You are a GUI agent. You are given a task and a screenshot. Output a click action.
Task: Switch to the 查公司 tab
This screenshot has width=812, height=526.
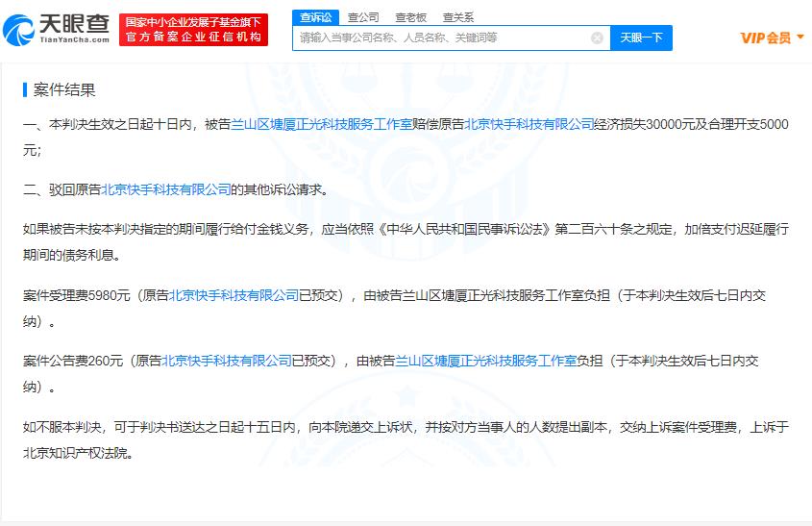coord(363,17)
